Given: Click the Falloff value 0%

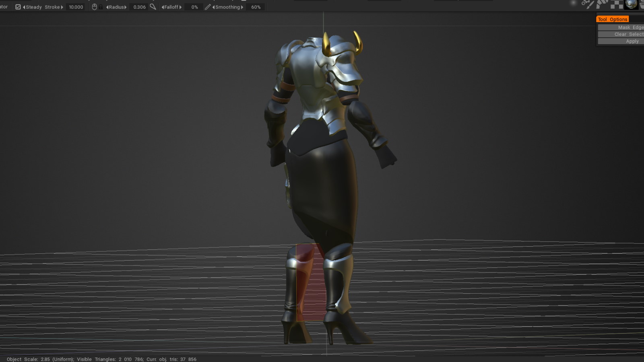Looking at the screenshot, I should click(x=194, y=7).
